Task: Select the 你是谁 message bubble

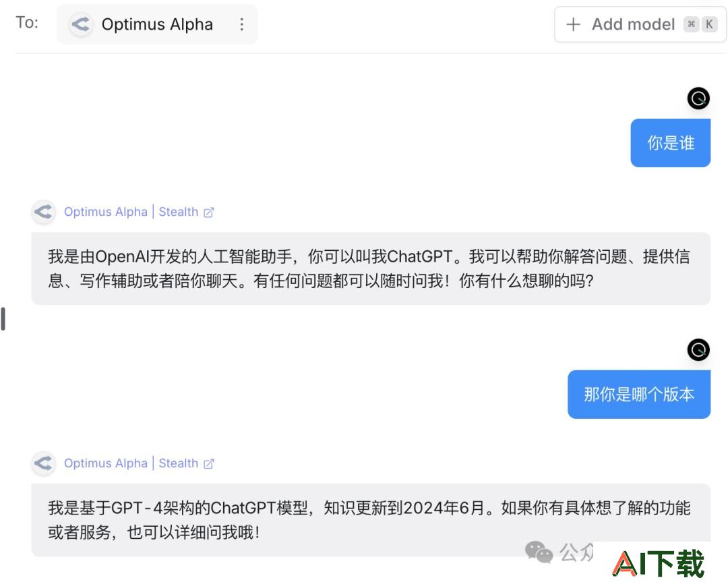Action: coord(671,142)
